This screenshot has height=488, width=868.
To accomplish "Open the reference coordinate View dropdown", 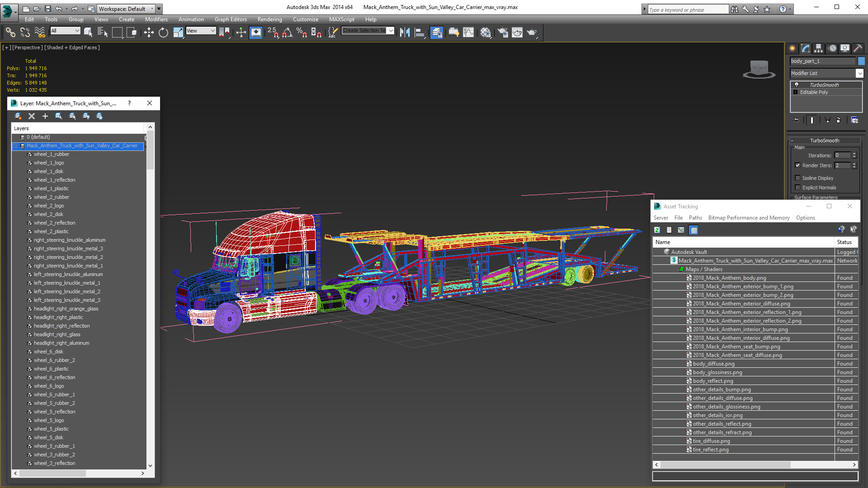I will 201,31.
